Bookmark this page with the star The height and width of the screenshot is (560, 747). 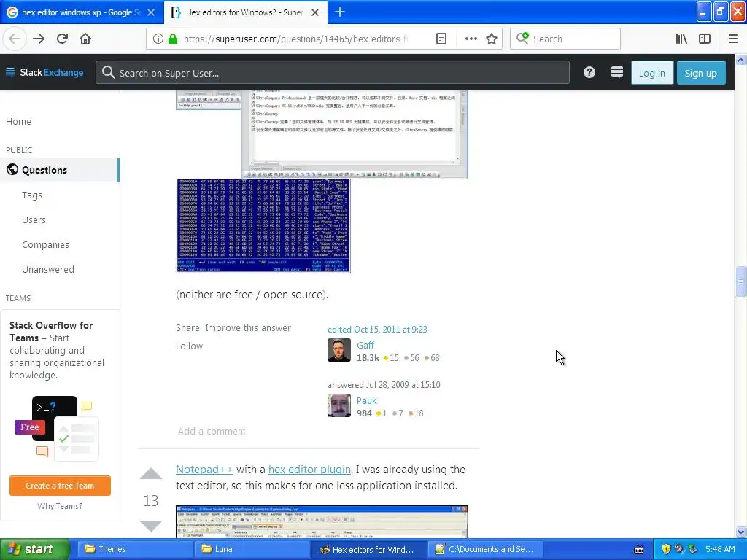coord(492,39)
